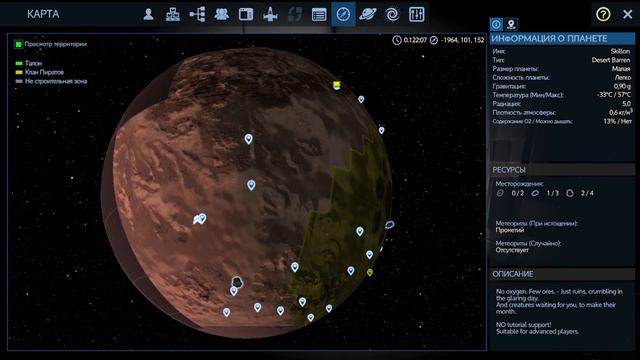Click the atmosphere density 0,6 кг/м³
Image resolution: width=640 pixels, height=360 pixels.
point(620,112)
